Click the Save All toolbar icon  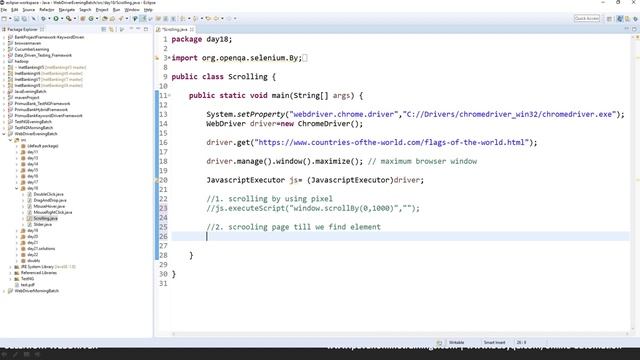(24, 18)
